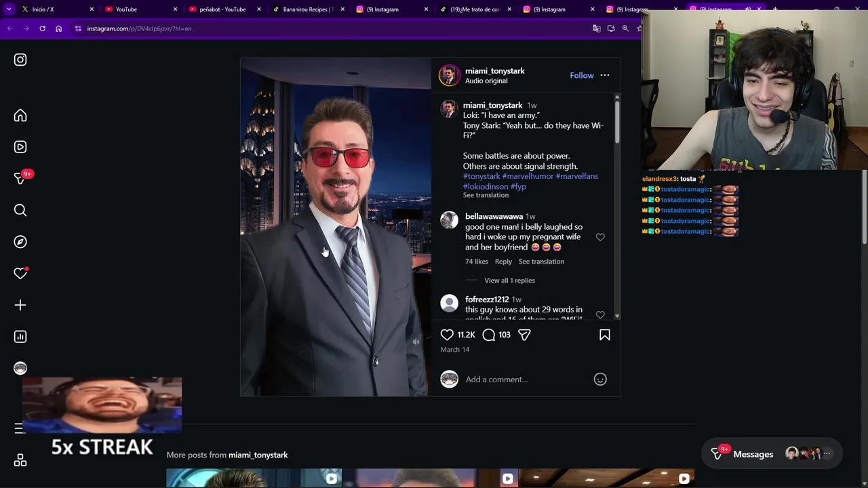This screenshot has width=868, height=488.
Task: Click the March 14 post date
Action: [455, 350]
